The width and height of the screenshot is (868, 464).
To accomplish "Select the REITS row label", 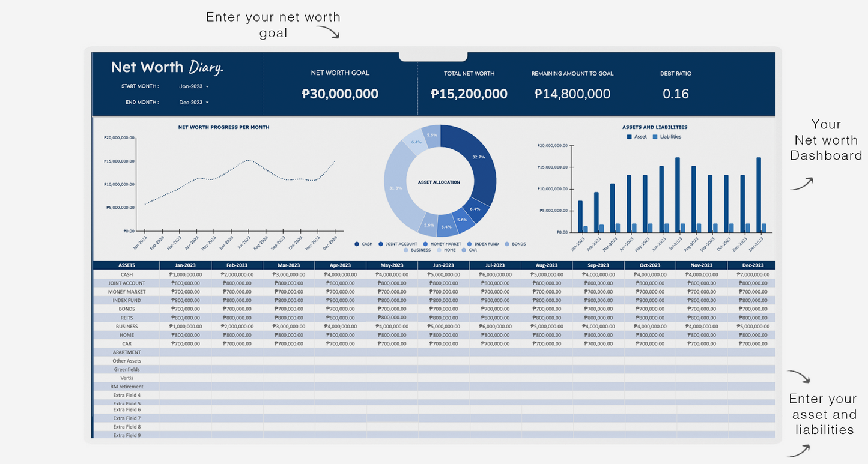I will (x=126, y=318).
